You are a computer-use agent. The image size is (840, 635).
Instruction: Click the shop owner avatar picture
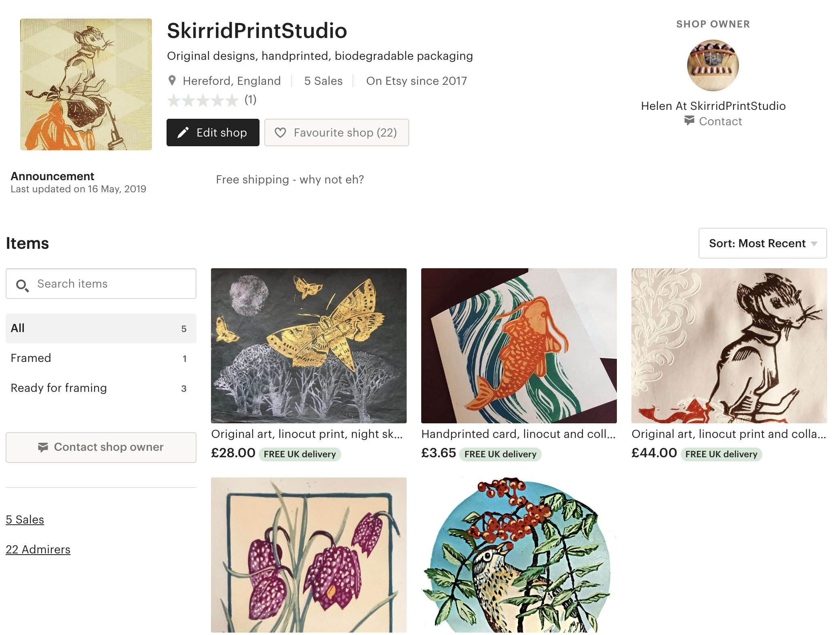coord(713,65)
